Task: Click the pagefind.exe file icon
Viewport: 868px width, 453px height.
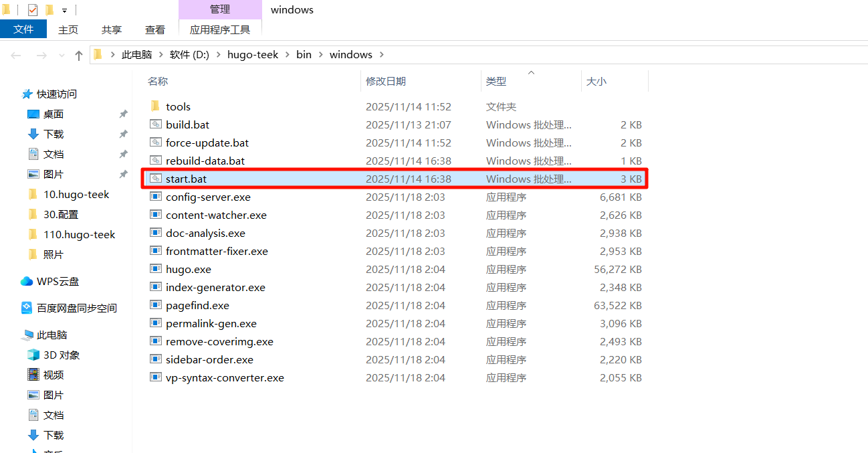Action: pos(155,305)
